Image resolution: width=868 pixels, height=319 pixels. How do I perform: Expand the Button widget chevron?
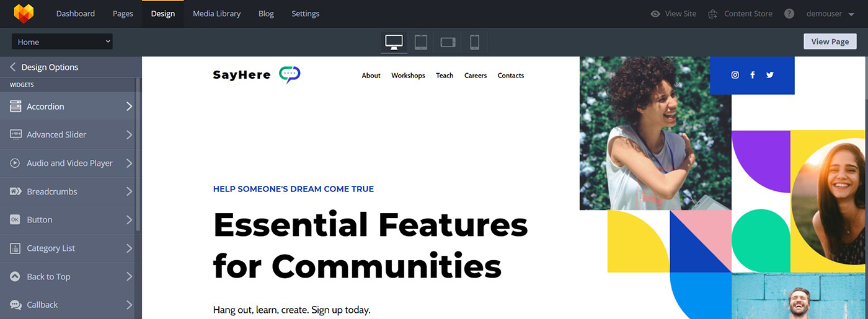tap(129, 220)
